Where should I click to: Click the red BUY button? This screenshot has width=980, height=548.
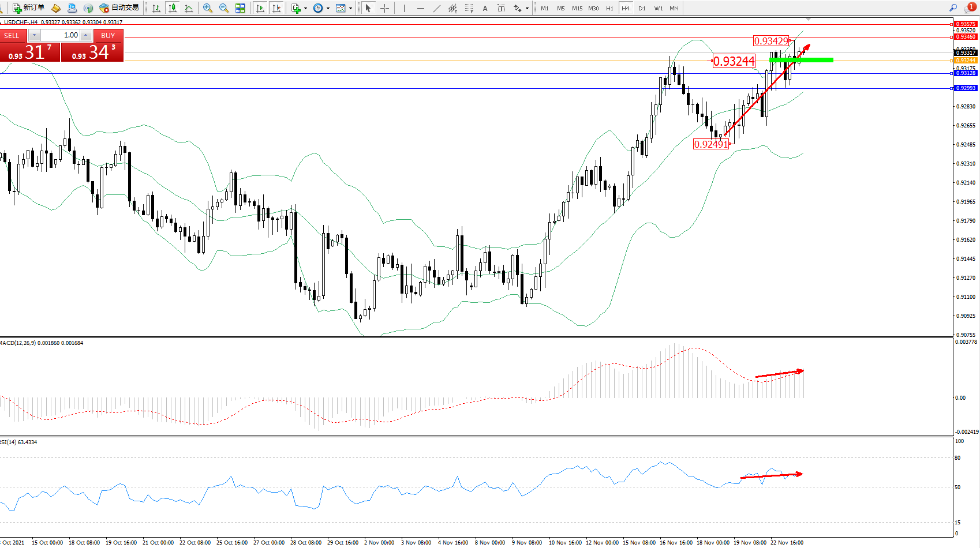[108, 35]
